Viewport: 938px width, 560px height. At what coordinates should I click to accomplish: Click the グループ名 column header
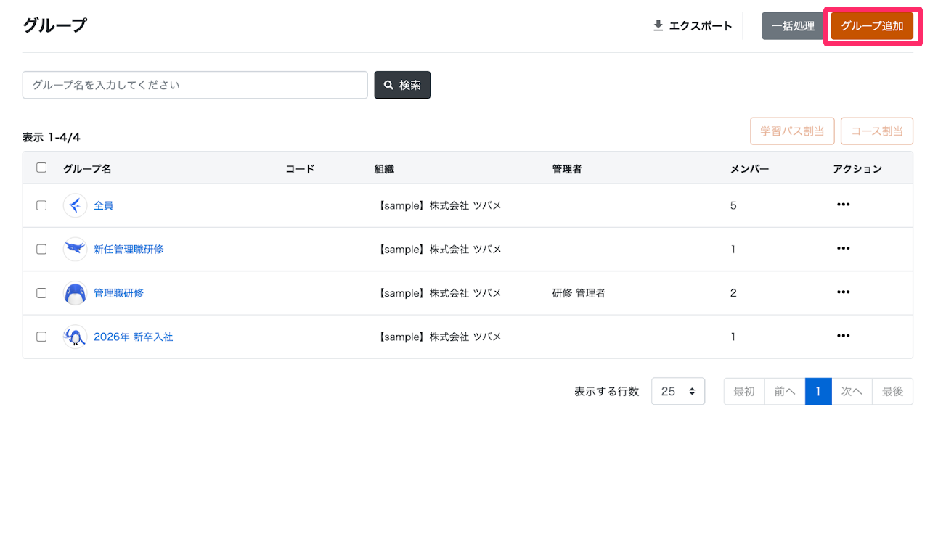click(87, 169)
